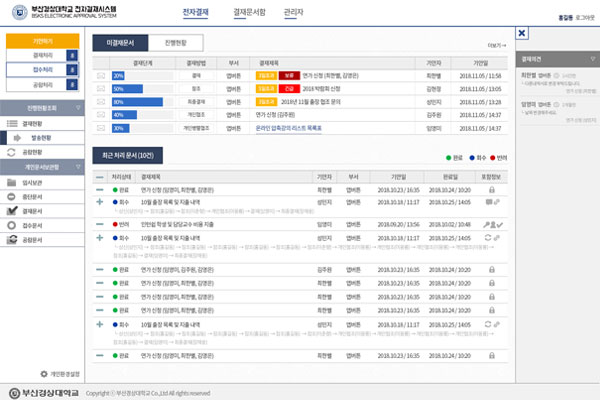Click the orange 기안하기 button
600x400 pixels.
pyautogui.click(x=39, y=41)
